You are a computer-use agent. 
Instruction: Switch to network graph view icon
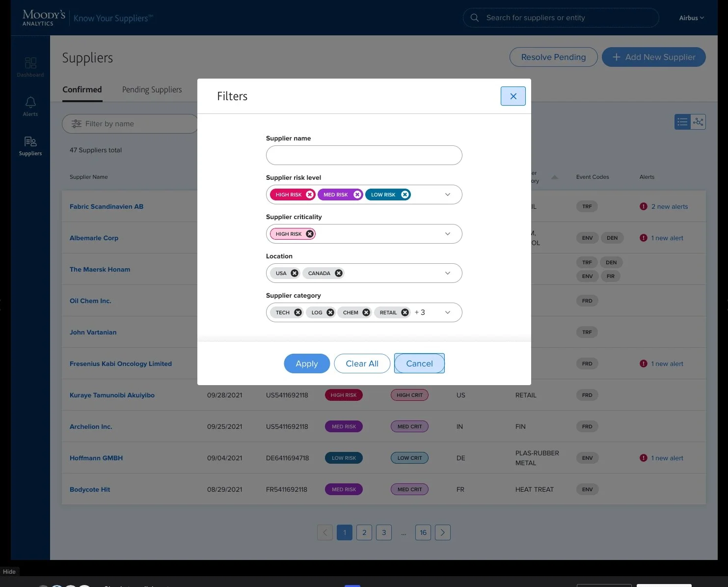[x=698, y=122]
